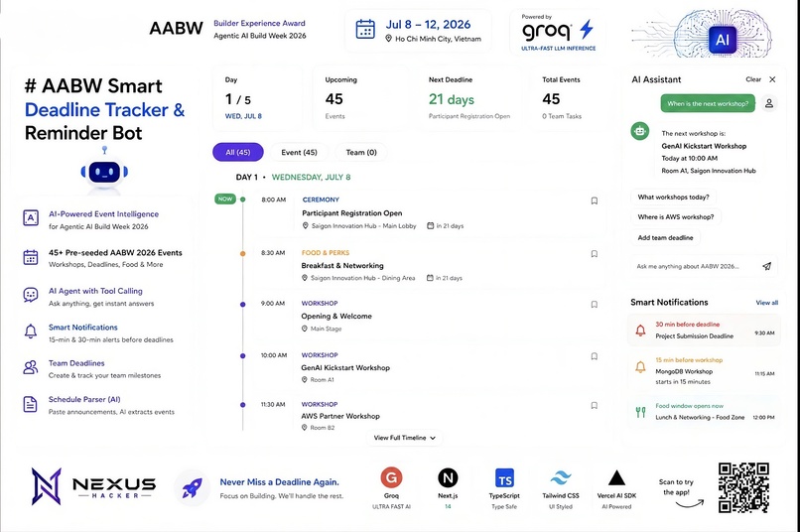Click the calendar icon beside Jul 8 – 12, 2026
This screenshot has width=800, height=532.
point(365,29)
